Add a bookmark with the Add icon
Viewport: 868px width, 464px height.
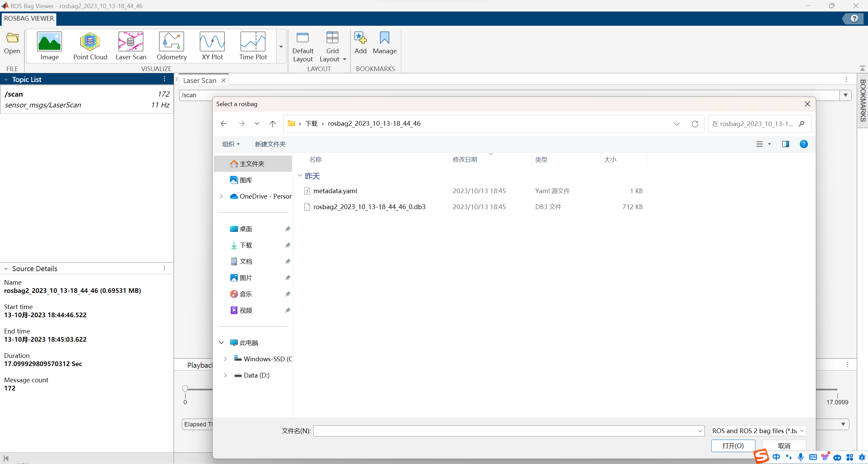pos(360,43)
